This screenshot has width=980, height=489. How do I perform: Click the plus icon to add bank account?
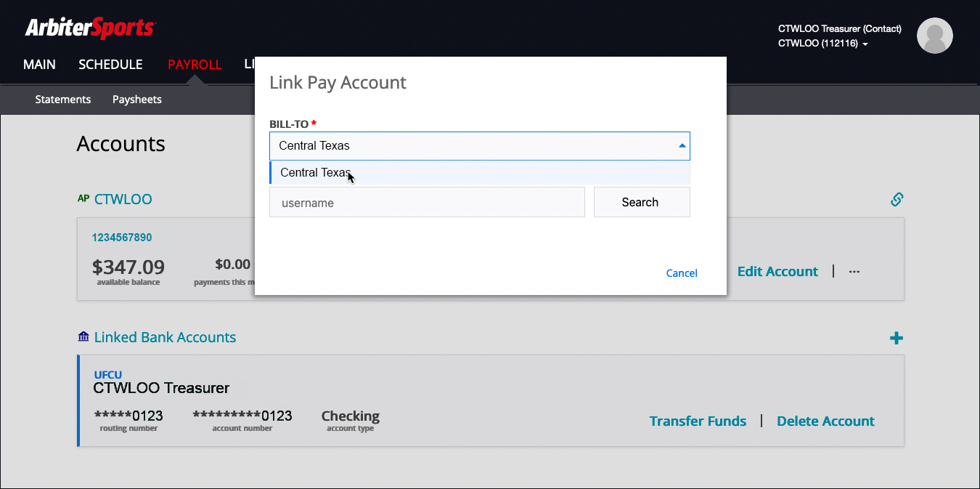pos(897,338)
